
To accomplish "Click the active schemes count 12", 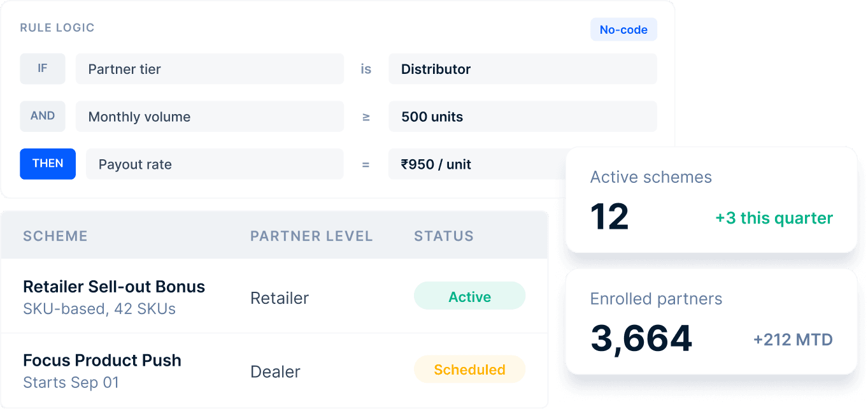I will (610, 217).
